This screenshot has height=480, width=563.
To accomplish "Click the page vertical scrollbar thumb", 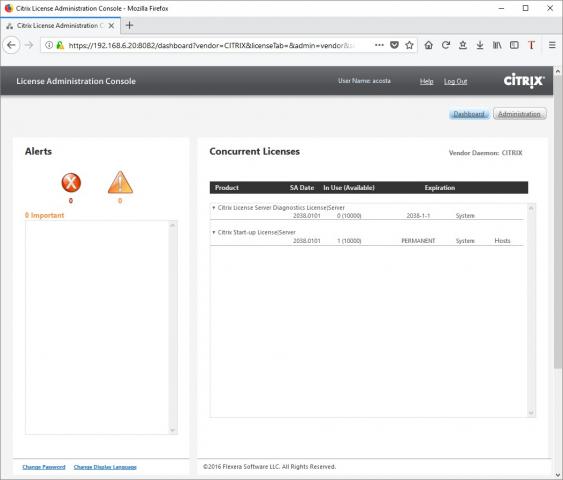I will point(558,223).
